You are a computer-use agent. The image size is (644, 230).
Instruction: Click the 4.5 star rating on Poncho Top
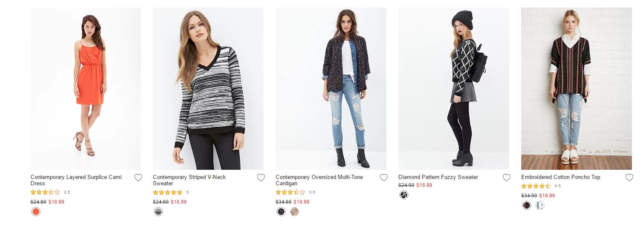[x=536, y=186]
